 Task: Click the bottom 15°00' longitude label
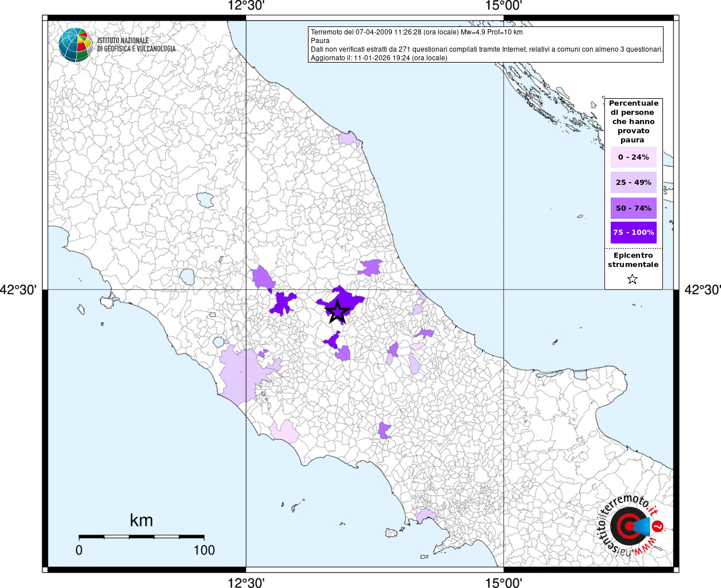point(503,582)
